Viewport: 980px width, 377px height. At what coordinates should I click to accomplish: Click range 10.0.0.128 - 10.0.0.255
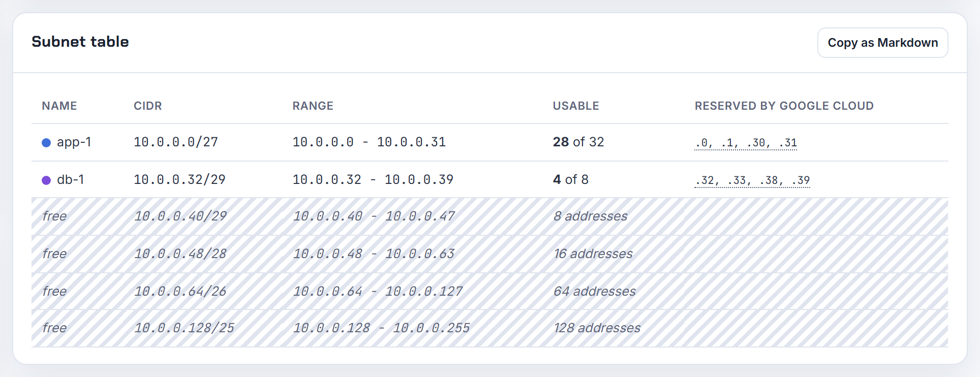[381, 328]
